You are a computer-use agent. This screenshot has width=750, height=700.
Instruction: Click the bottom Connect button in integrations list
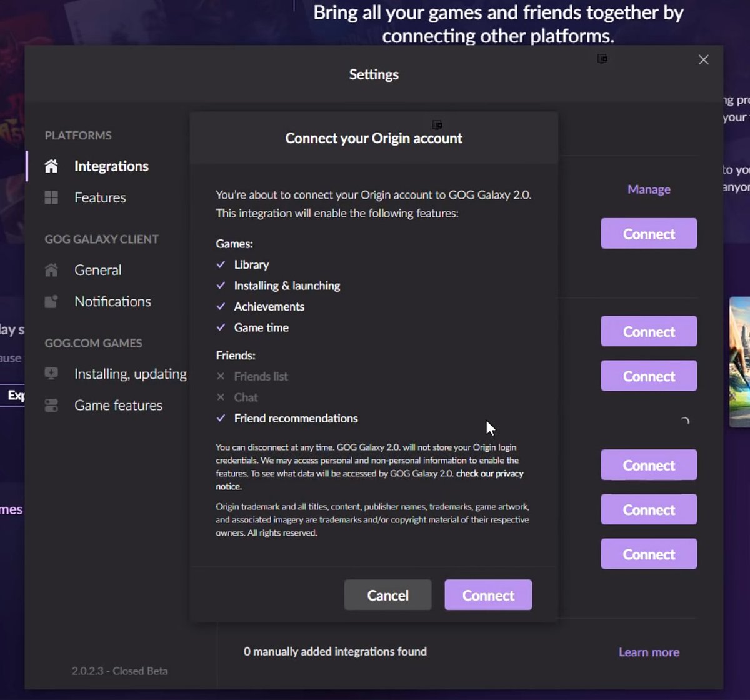pos(649,554)
